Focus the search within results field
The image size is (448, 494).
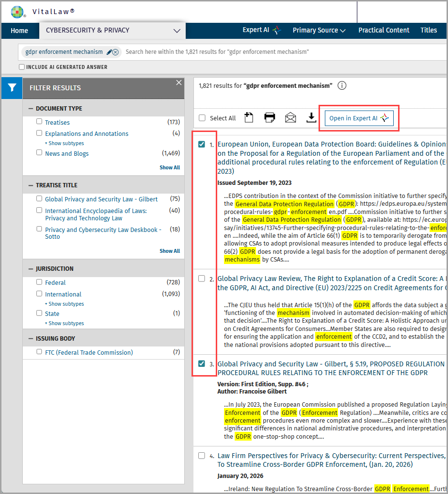(283, 52)
